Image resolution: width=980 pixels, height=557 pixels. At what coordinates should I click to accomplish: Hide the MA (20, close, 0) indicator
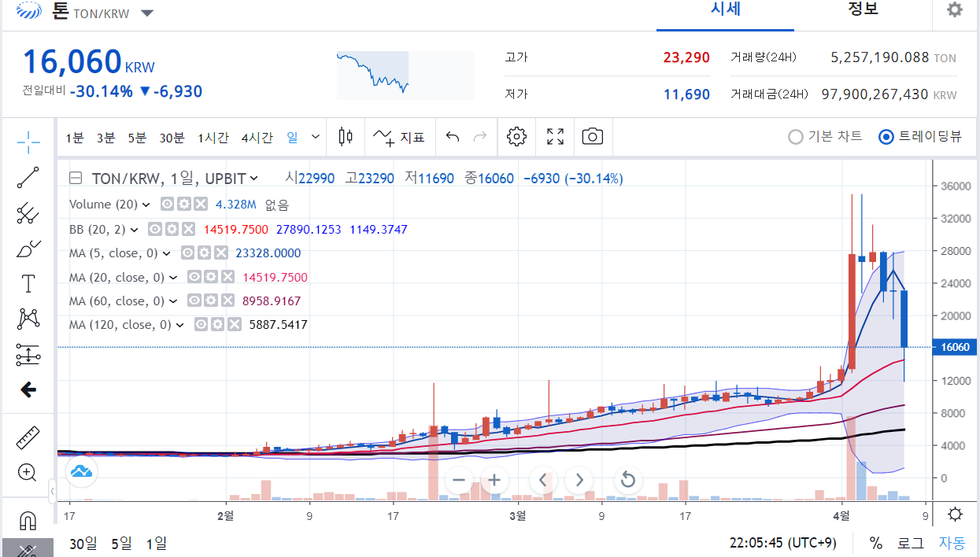[194, 277]
